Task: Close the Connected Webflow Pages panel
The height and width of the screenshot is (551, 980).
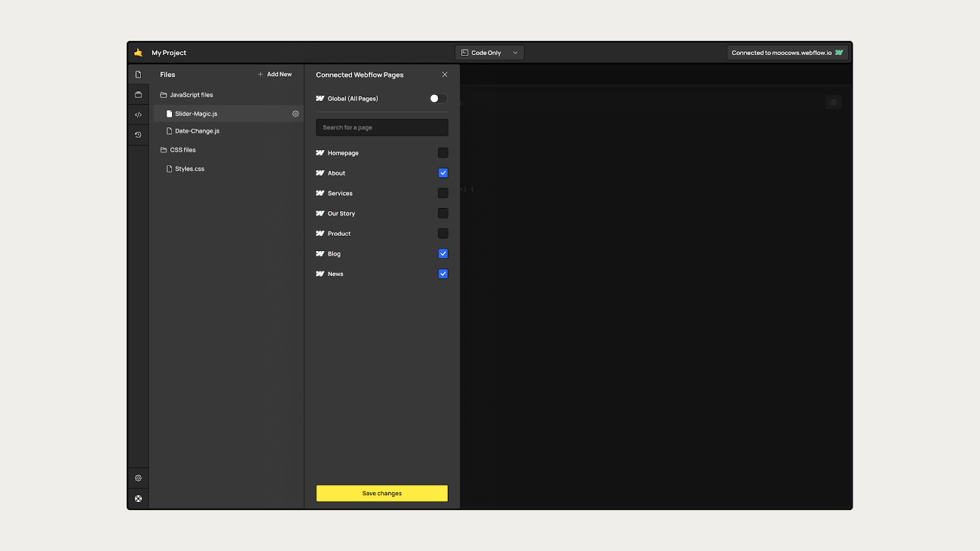Action: (x=445, y=75)
